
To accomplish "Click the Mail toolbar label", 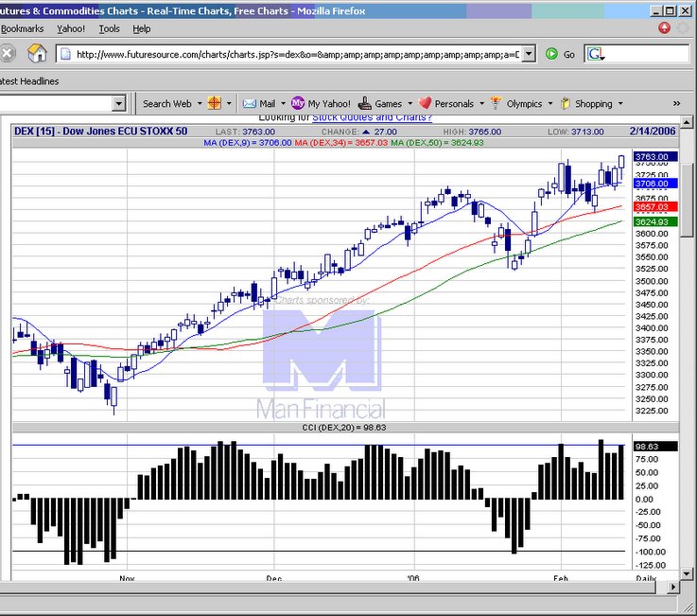I will coord(267,104).
